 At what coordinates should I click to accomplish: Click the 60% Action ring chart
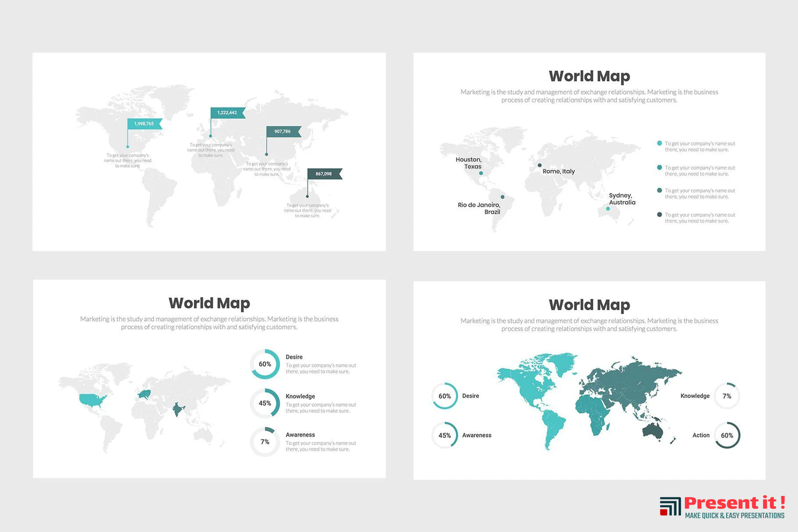coord(727,435)
